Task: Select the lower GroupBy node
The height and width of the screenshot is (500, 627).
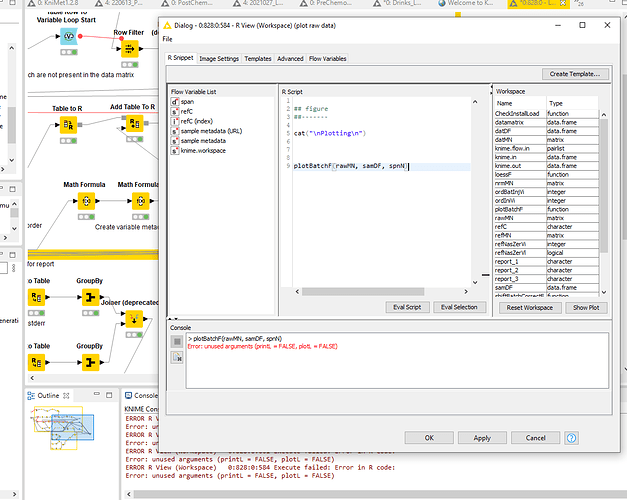Action: point(90,362)
